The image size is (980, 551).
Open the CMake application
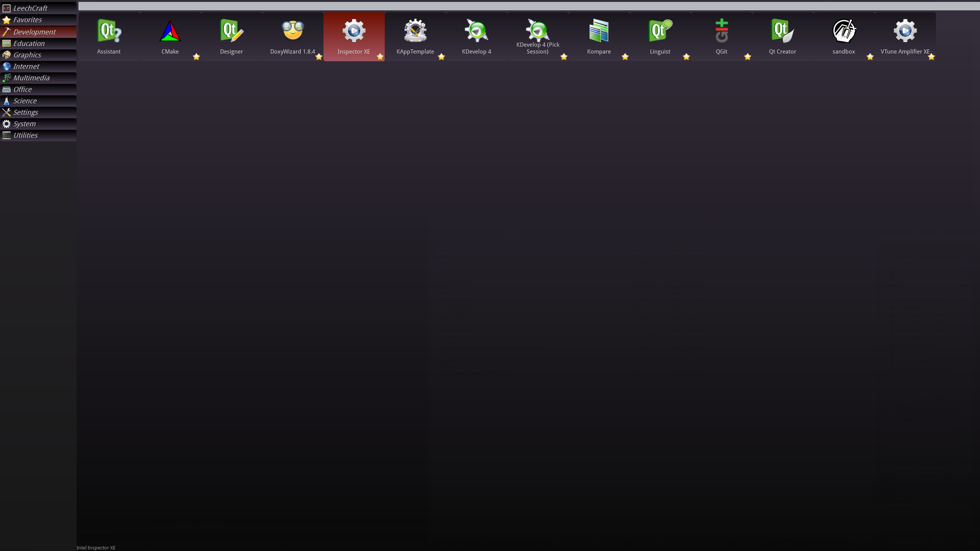tap(170, 37)
